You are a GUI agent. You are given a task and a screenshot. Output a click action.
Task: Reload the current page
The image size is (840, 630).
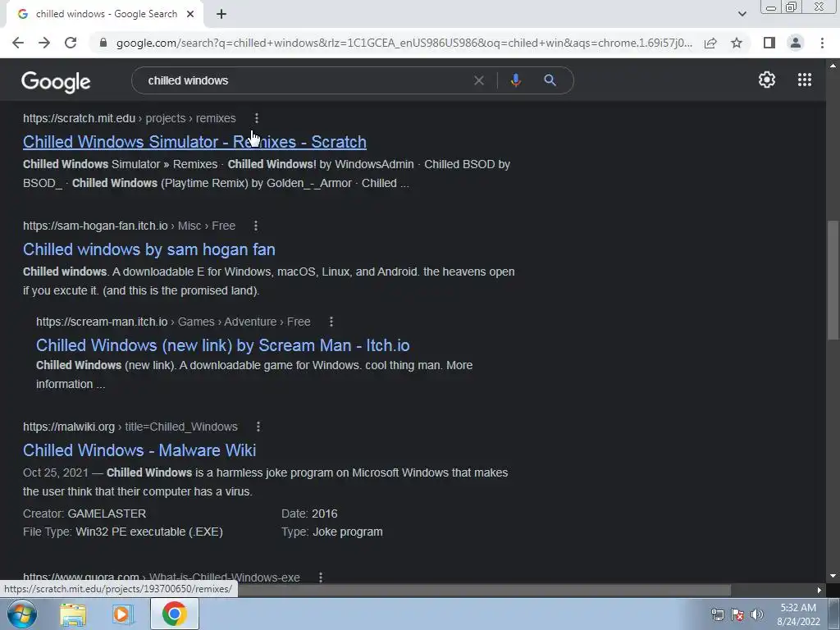pyautogui.click(x=71, y=43)
